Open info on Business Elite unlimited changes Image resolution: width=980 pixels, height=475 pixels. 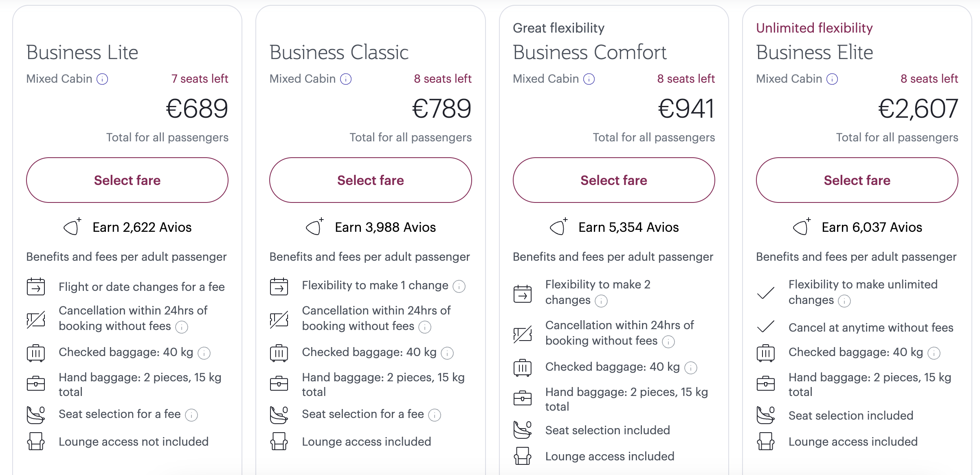(844, 301)
